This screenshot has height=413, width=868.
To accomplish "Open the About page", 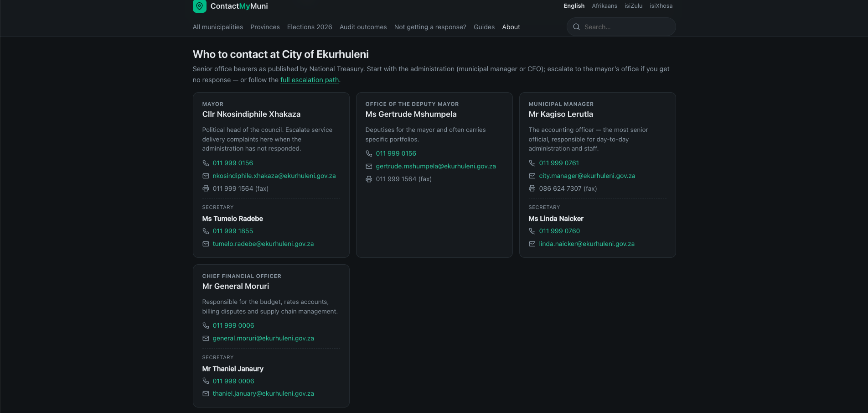I will [511, 27].
